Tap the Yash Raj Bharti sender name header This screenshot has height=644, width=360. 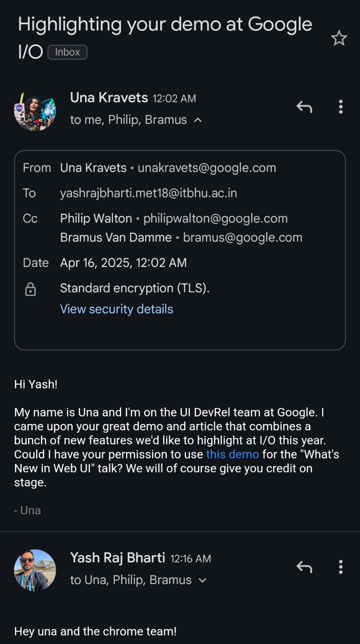pyautogui.click(x=118, y=558)
